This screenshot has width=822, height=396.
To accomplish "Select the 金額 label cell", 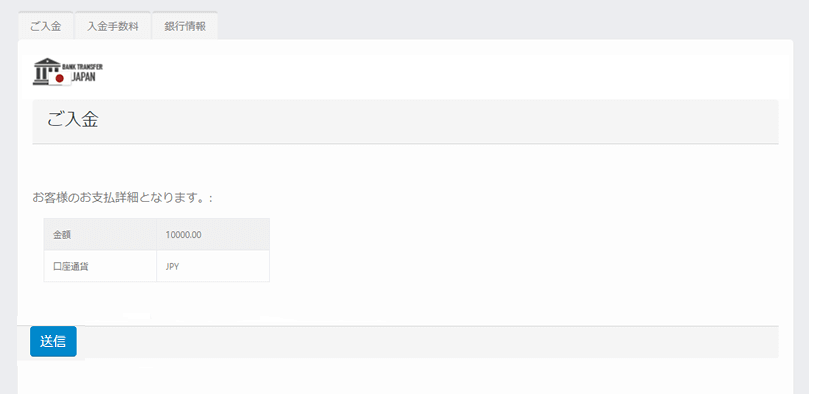I will coord(100,234).
